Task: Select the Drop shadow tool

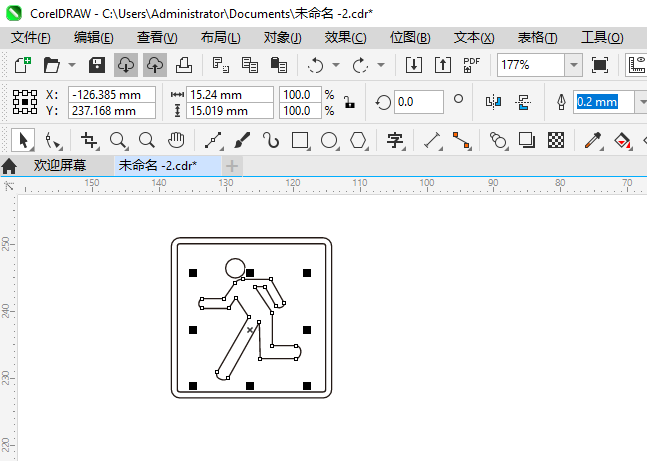Action: [527, 140]
